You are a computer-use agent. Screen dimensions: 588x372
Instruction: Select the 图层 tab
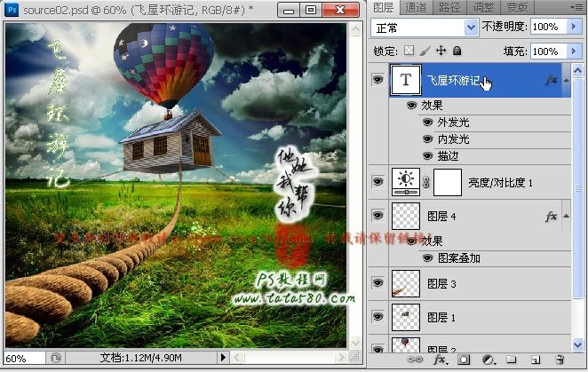(384, 7)
